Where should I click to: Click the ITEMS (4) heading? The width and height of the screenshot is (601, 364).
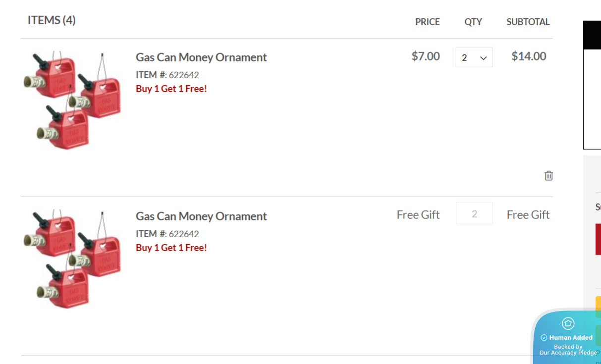(52, 20)
